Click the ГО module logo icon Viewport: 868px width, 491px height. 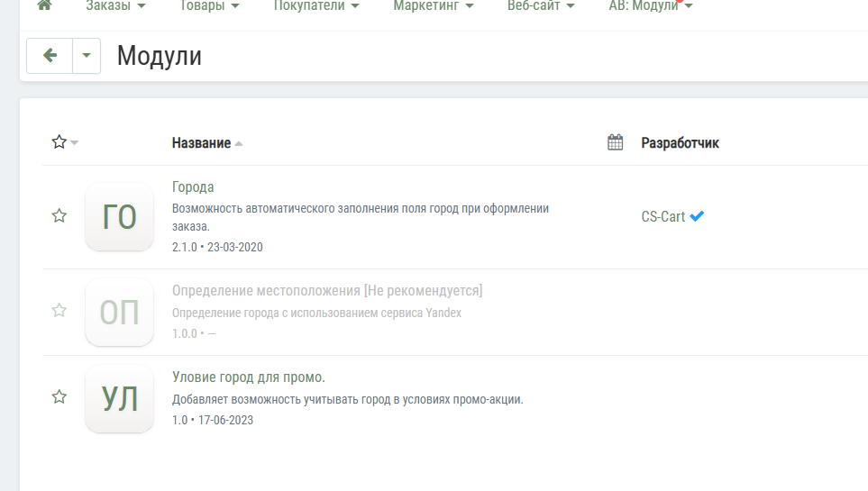tap(119, 216)
